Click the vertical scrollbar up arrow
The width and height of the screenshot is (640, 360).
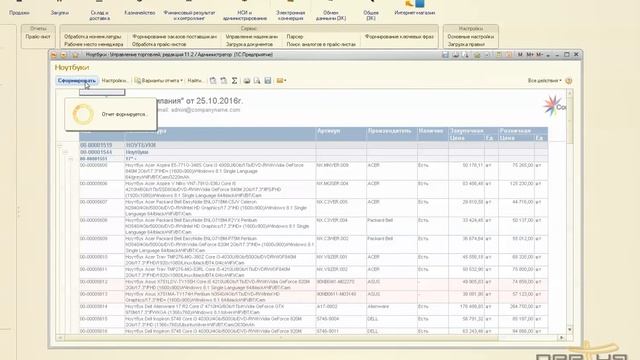point(569,93)
